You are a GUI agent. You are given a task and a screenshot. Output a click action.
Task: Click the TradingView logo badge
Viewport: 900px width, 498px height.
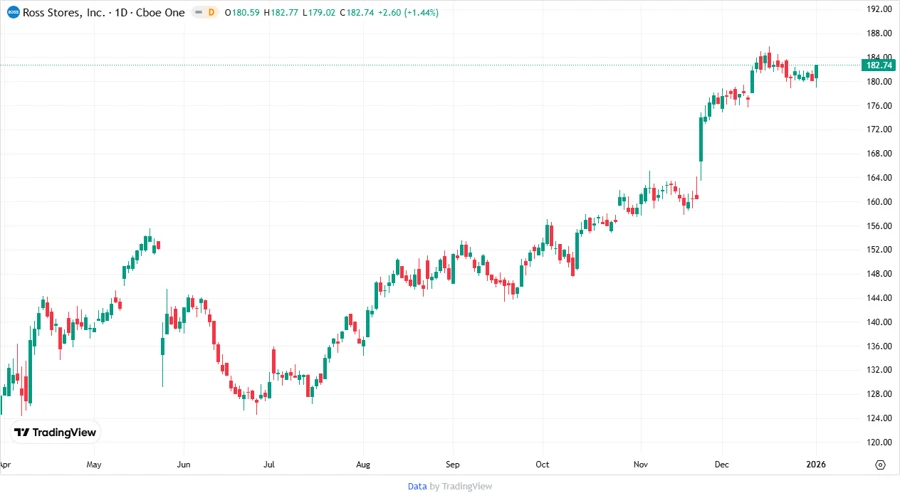55,432
